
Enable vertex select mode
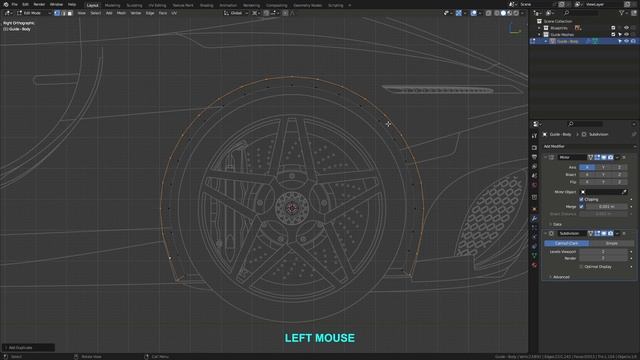(57, 13)
